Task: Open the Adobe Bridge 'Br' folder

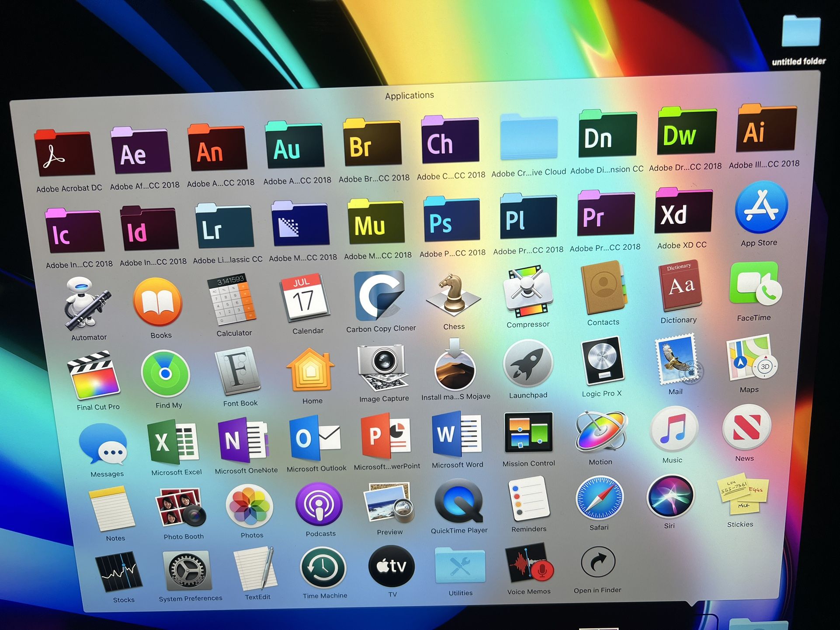Action: click(372, 142)
